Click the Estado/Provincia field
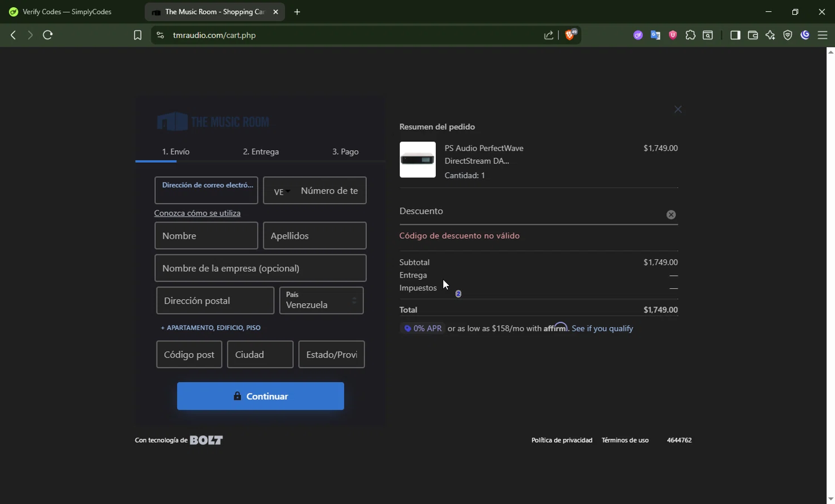Screen dimensions: 835x504 coord(332,354)
